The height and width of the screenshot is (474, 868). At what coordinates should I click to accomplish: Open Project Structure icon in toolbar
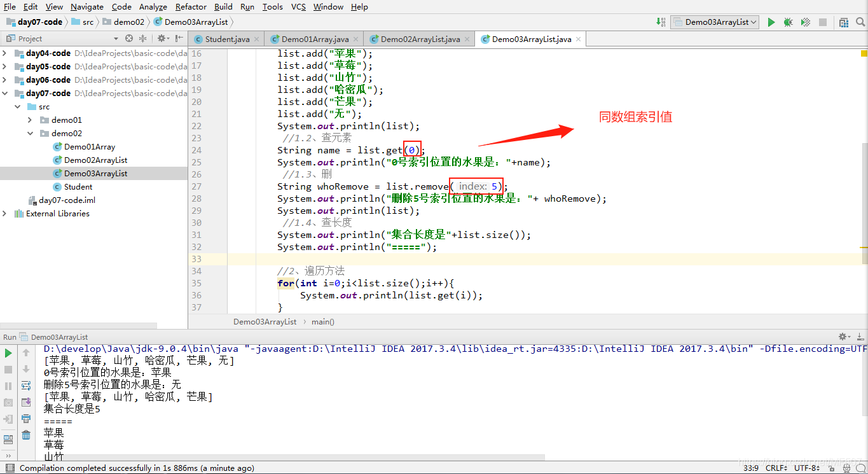(x=844, y=22)
